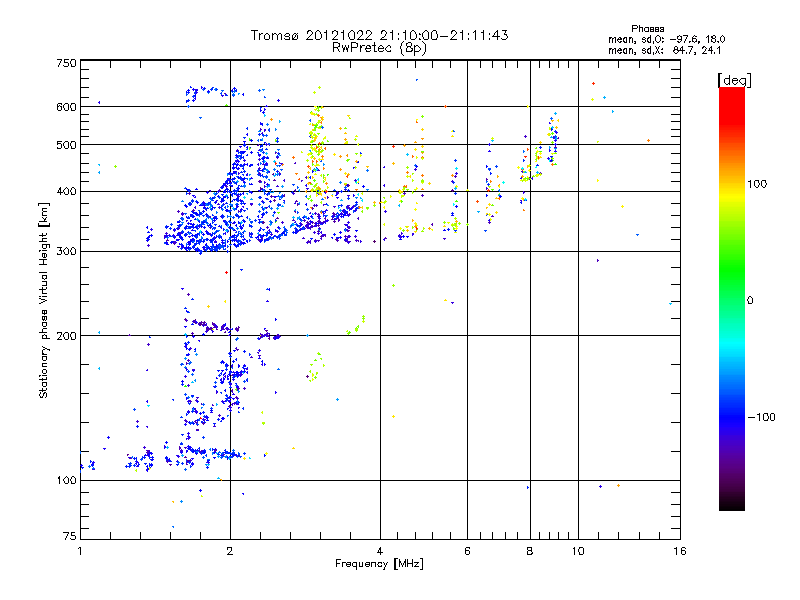This screenshot has width=800, height=600.
Task: Click the x-axis tick label '6'
Action: point(467,551)
